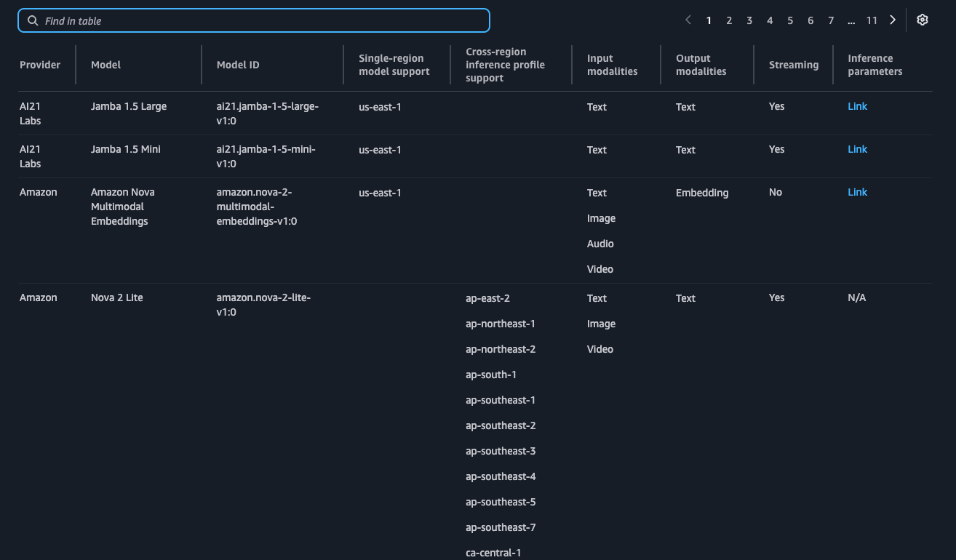956x560 pixels.
Task: Jump to page 3
Action: click(x=749, y=21)
